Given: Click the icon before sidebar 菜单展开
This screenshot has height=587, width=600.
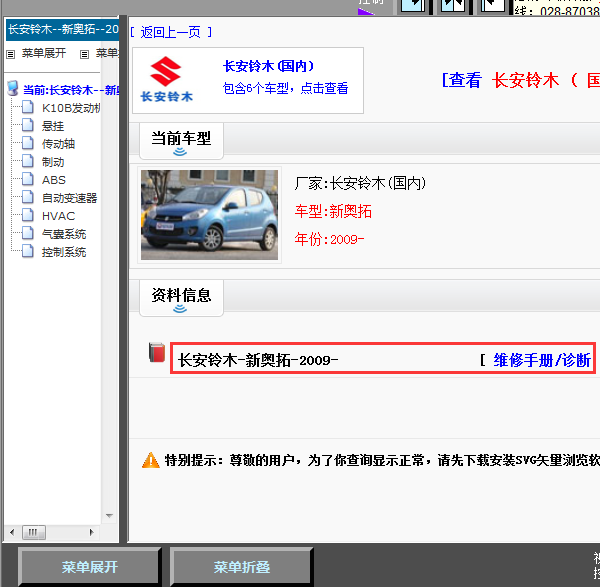Looking at the screenshot, I should (x=11, y=54).
